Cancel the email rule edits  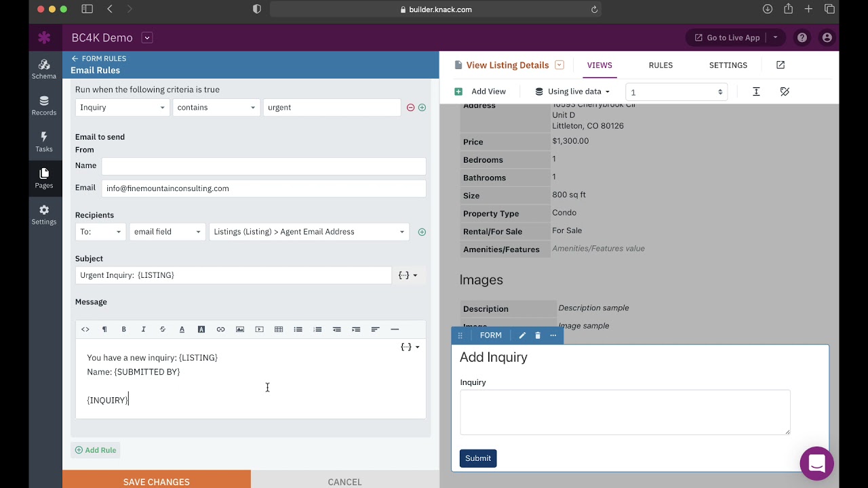[345, 479]
